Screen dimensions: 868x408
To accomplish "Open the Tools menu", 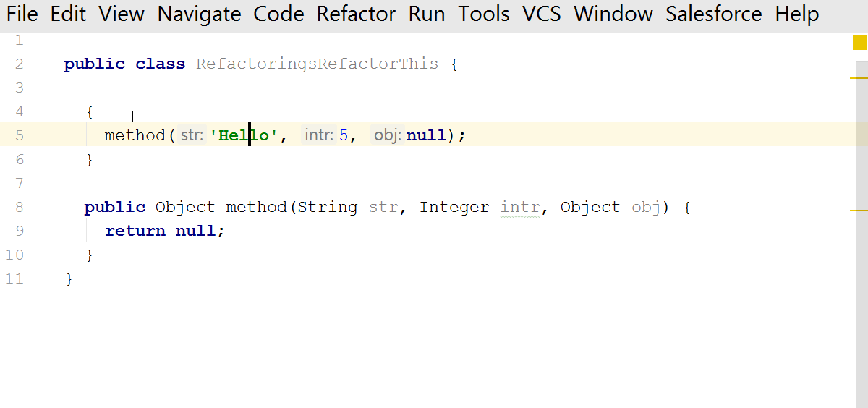I will click(x=483, y=14).
